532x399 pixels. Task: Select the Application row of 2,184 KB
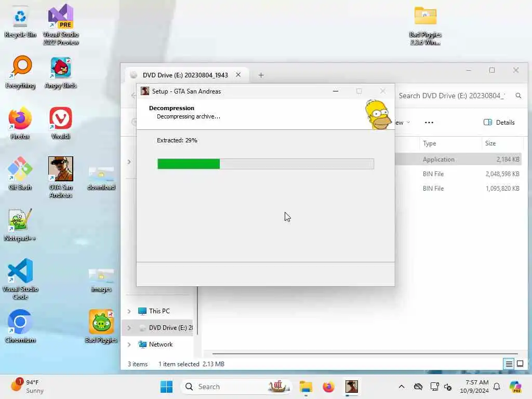(x=459, y=159)
